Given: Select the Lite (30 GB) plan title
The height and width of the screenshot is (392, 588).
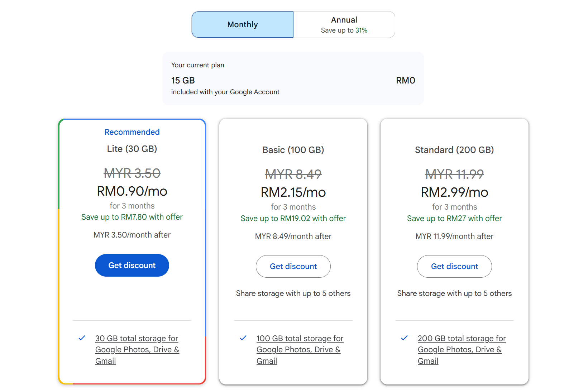Looking at the screenshot, I should (132, 149).
